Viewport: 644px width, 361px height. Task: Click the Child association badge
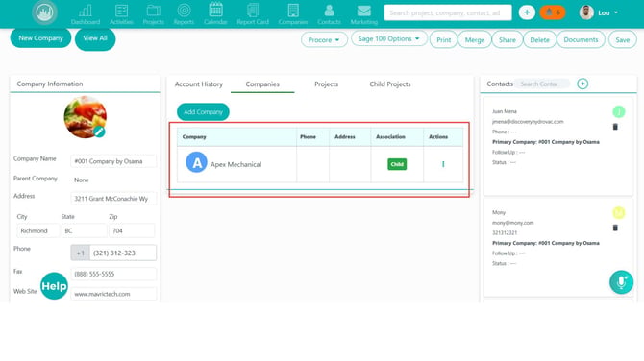coord(397,164)
